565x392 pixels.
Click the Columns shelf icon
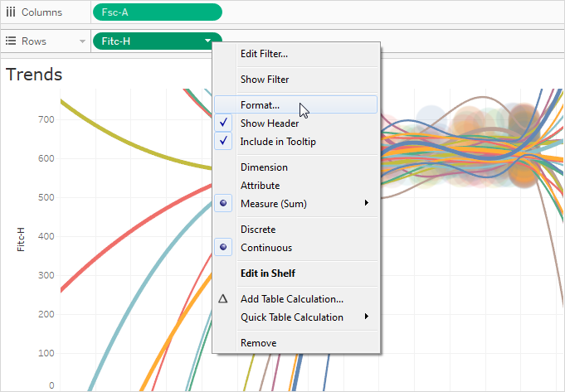coord(11,12)
